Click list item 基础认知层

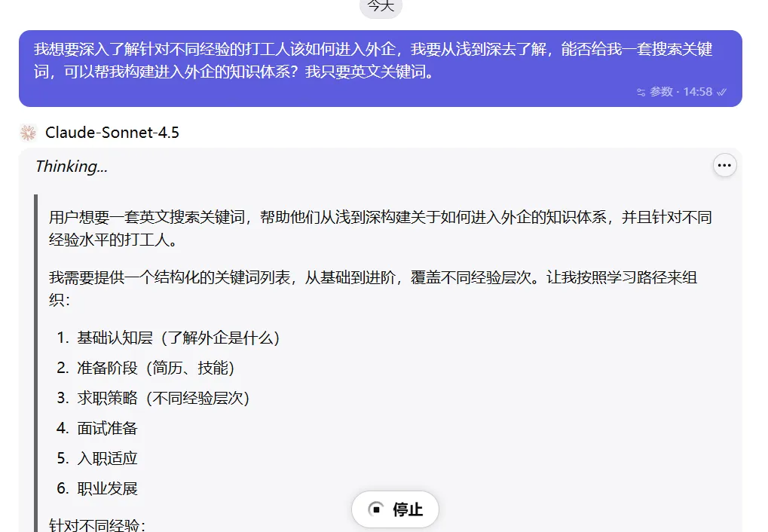click(178, 338)
